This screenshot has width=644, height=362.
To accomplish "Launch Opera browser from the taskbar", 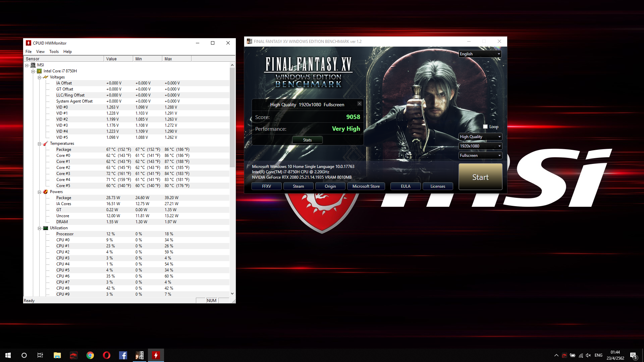I will tap(107, 355).
